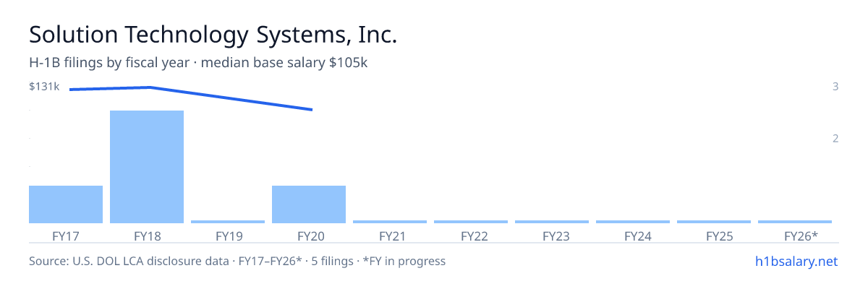Screen dimensions: 868x289
Task: Click the FY23 bar stub
Action: pyautogui.click(x=552, y=221)
